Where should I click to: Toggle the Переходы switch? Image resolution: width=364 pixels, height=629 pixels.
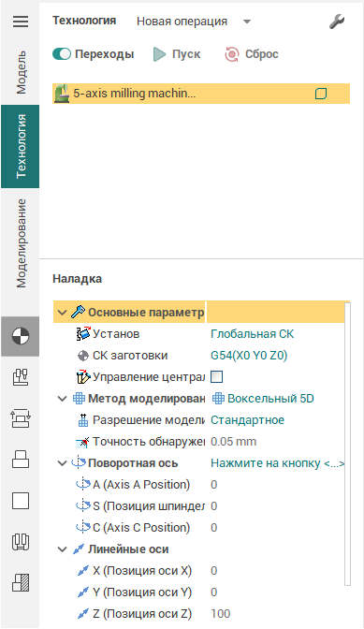click(x=62, y=54)
